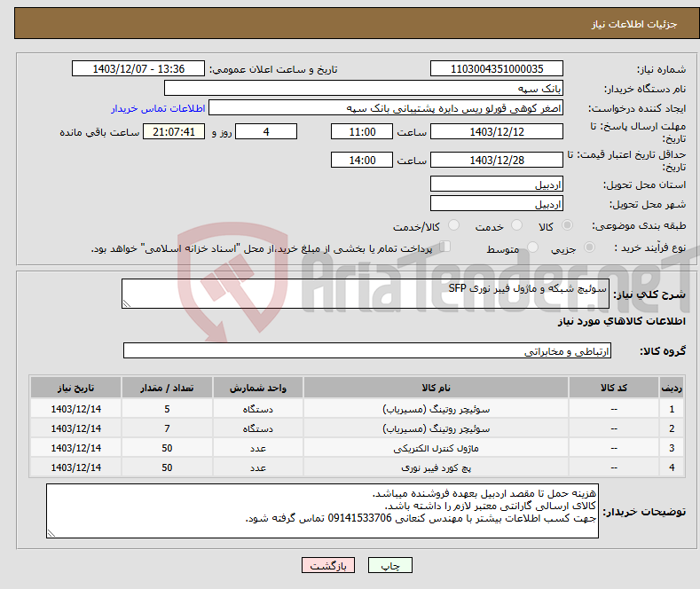Screen dimensions: 700x589
Task: Click the تاریخ نیاز column header
Action: pyautogui.click(x=76, y=388)
